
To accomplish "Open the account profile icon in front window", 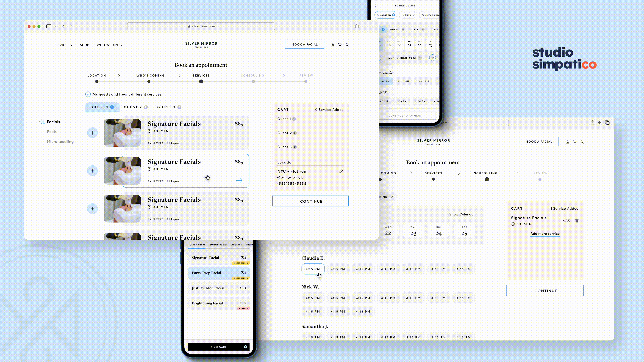I will tap(333, 45).
